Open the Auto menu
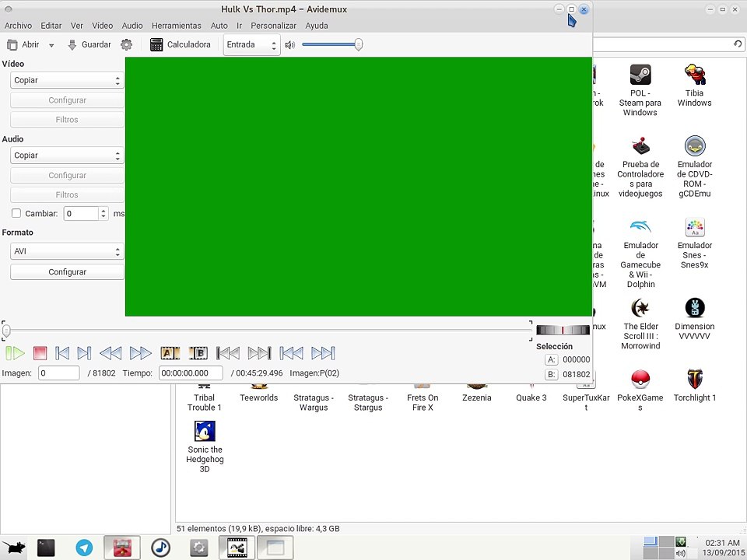This screenshot has width=747, height=560. click(219, 26)
